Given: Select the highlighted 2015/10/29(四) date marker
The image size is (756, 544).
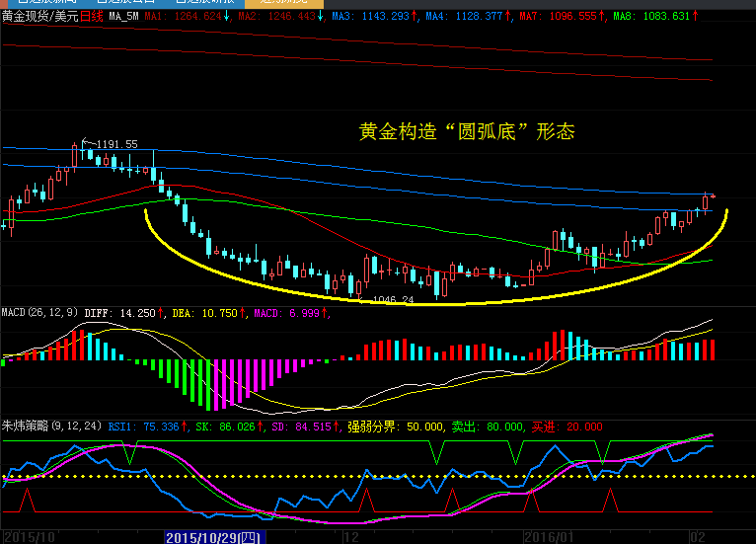Looking at the screenshot, I should [212, 537].
